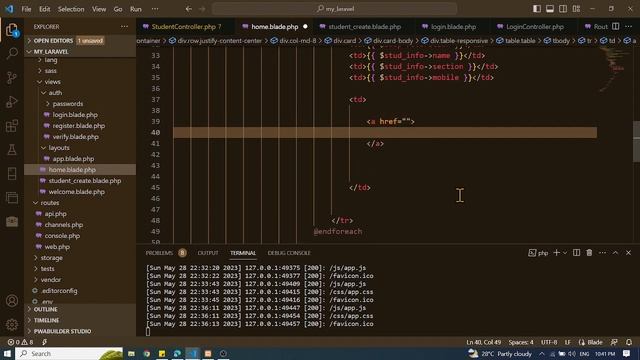Go back with the navigation arrow

pos(189,9)
